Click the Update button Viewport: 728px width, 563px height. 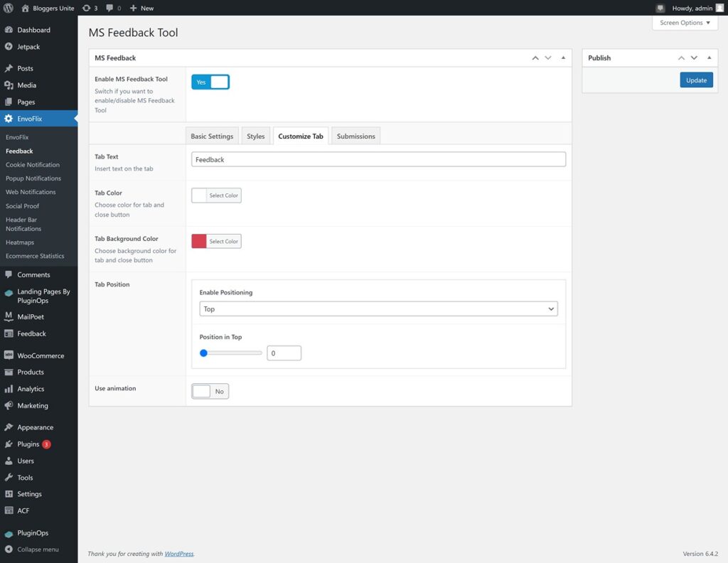pos(696,80)
